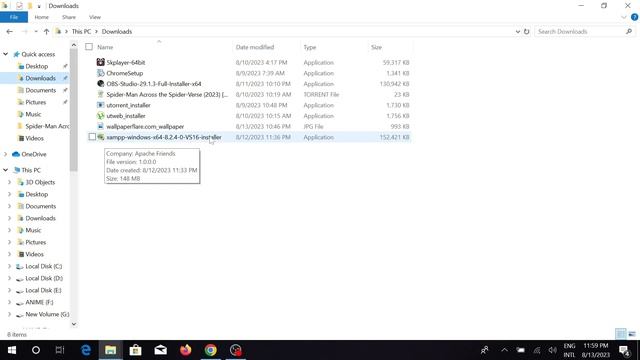Click the ChromeSetup installer icon
This screenshot has height=360, width=640.
pos(100,73)
